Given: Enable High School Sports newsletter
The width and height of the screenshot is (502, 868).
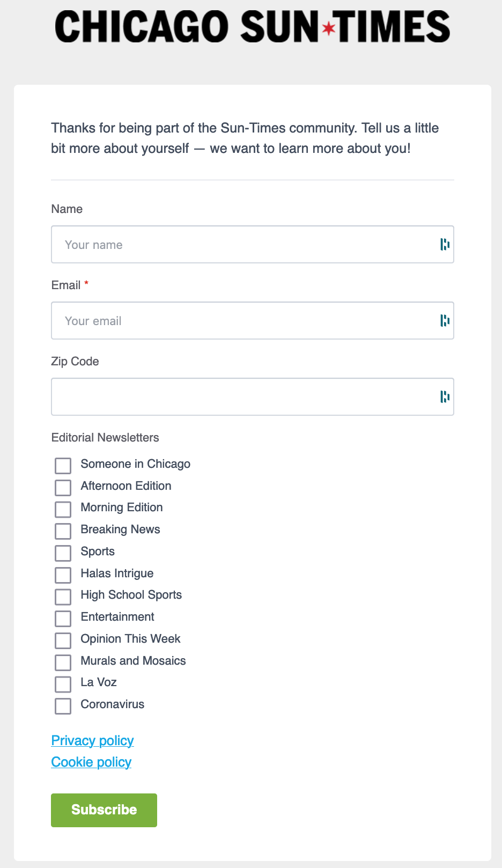Looking at the screenshot, I should click(63, 597).
